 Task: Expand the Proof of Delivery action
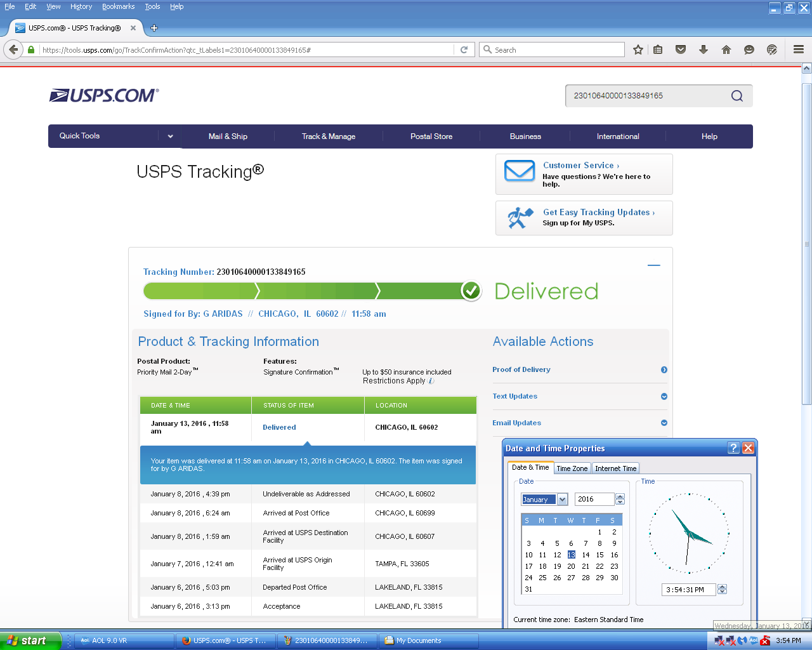click(x=664, y=369)
